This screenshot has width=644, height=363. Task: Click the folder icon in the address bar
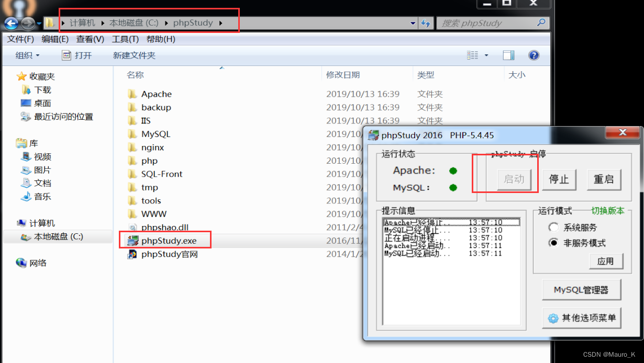49,23
